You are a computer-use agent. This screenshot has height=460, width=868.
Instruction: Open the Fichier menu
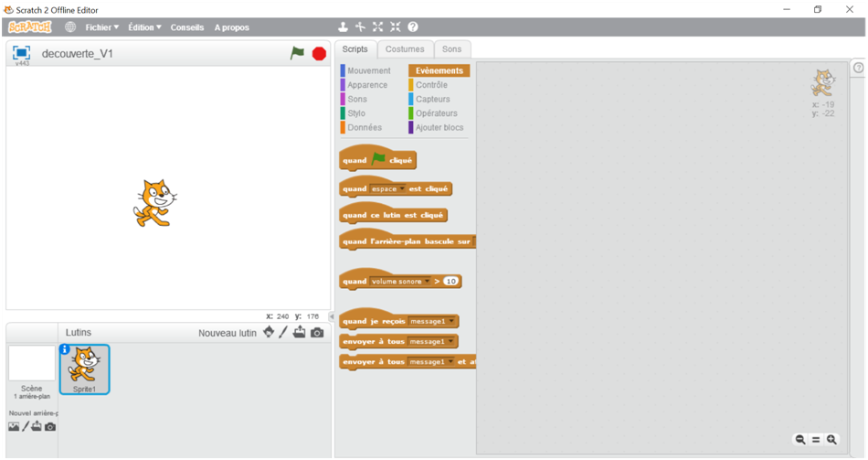(x=101, y=27)
